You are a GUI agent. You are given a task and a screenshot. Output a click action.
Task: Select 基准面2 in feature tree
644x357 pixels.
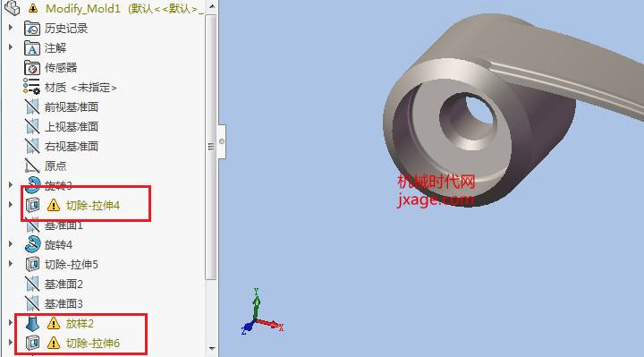pos(64,284)
